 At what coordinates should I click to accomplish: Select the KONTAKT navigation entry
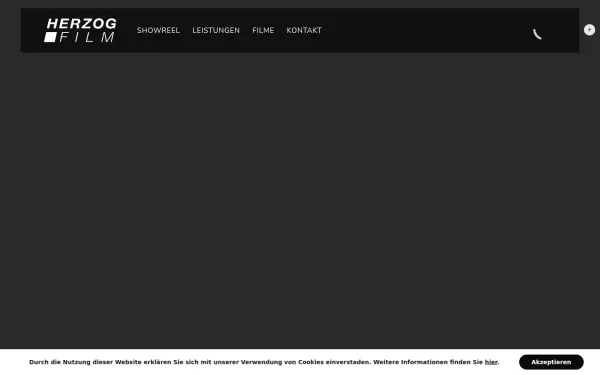coord(304,30)
